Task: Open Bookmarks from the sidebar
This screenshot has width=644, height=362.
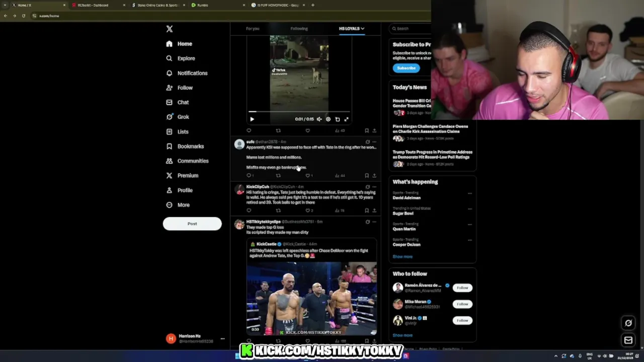Action: coord(185,146)
